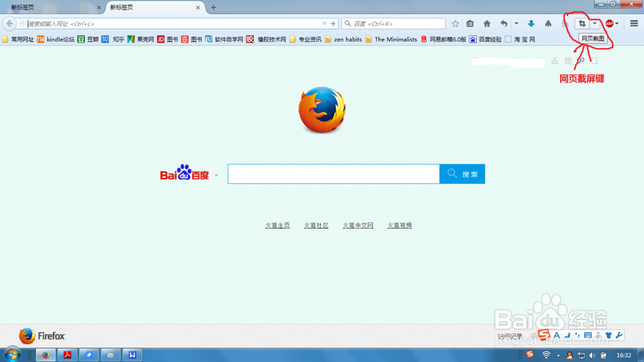Open the kindle论坛 bookmark

[56, 39]
